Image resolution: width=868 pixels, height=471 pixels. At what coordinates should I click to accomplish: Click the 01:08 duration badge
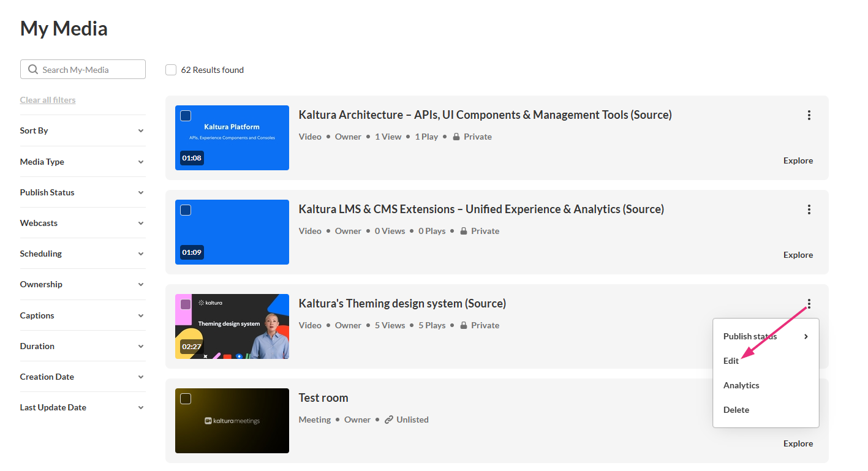coord(192,158)
